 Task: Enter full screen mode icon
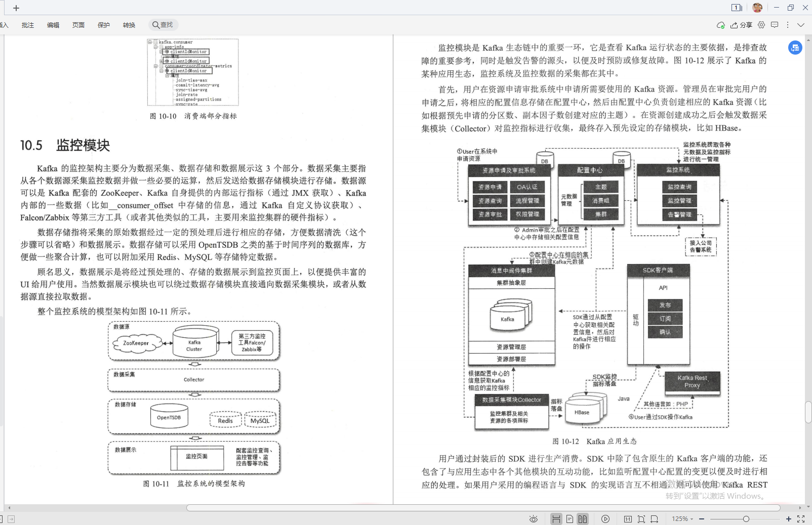pos(801,519)
